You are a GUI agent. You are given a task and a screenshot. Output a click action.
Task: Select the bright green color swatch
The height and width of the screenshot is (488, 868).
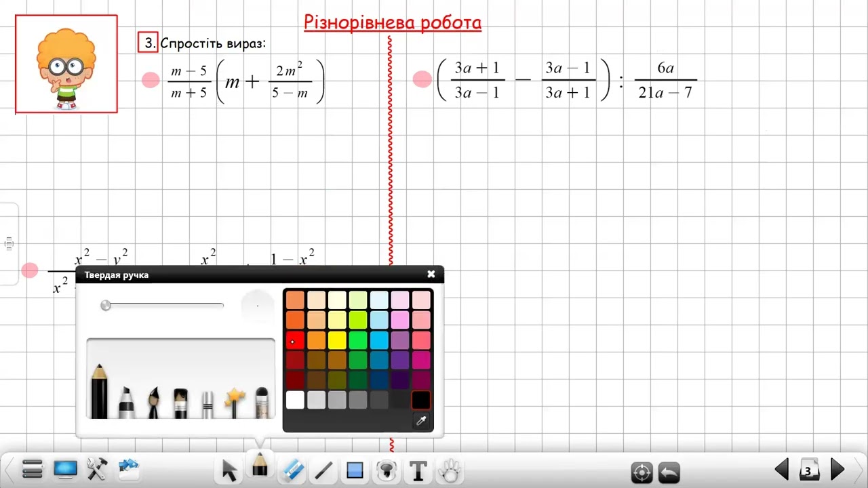point(358,340)
